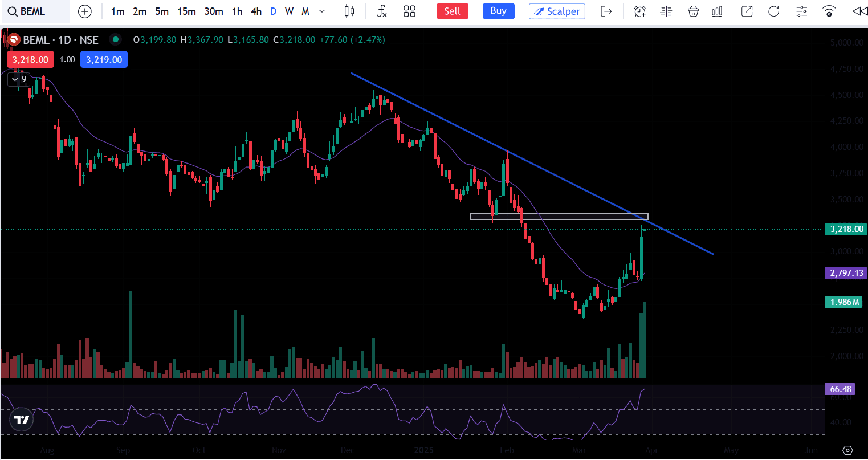
Task: Open the BEML symbol search
Action: click(x=35, y=11)
